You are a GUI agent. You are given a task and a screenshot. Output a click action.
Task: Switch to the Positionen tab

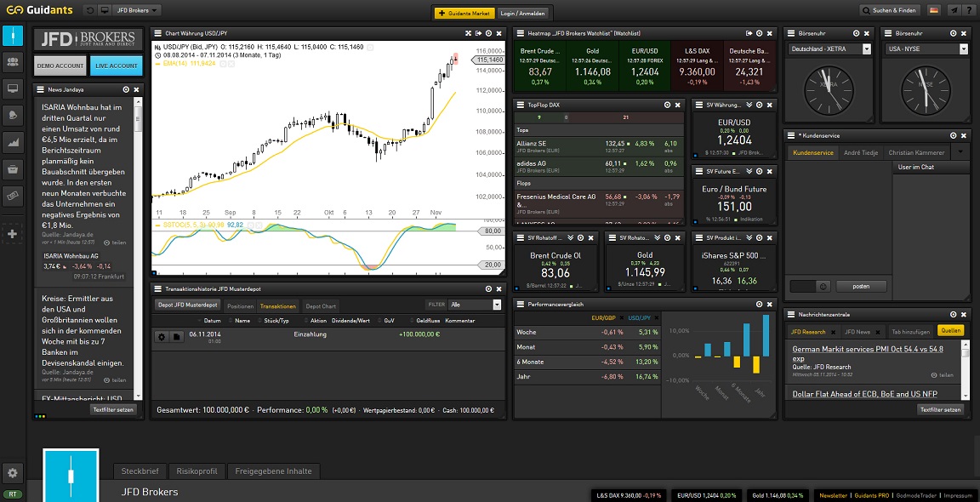[241, 305]
